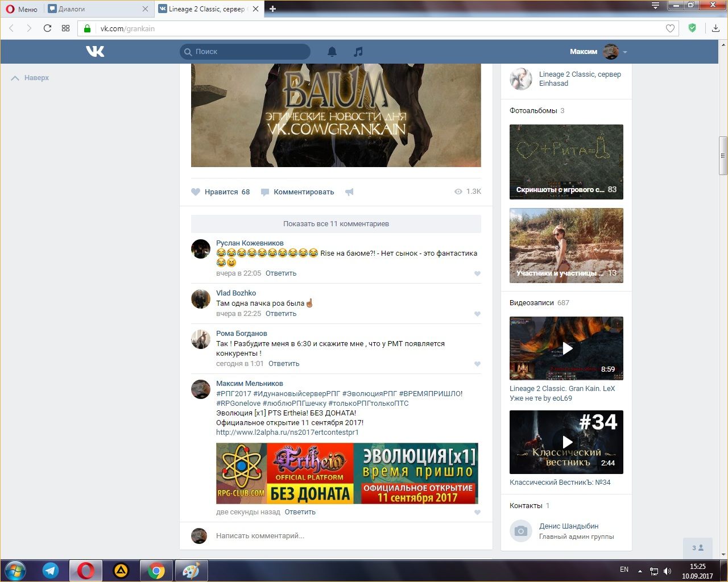This screenshot has height=582, width=728.
Task: Click Комментировать under the post
Action: (x=297, y=192)
